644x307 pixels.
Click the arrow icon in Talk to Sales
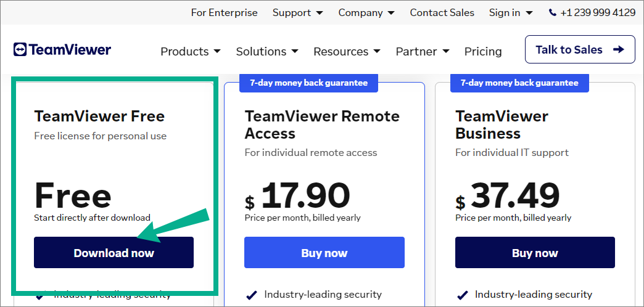pyautogui.click(x=618, y=50)
